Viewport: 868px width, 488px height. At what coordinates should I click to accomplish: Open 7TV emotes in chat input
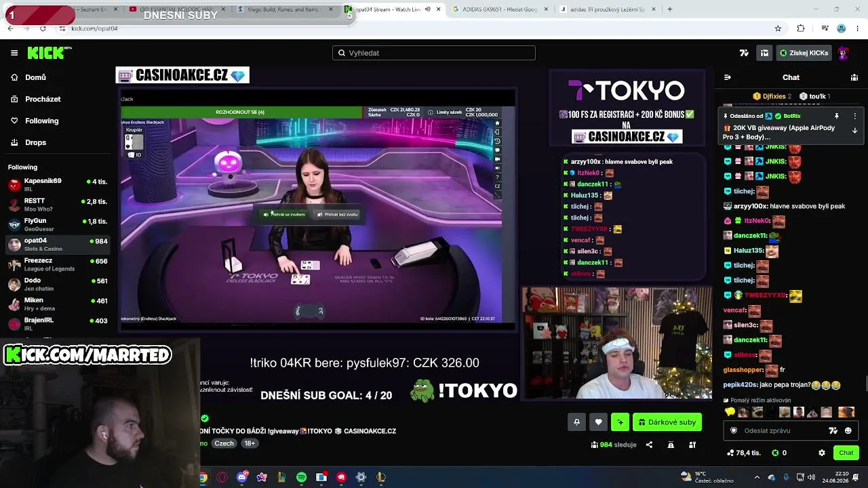pos(833,430)
